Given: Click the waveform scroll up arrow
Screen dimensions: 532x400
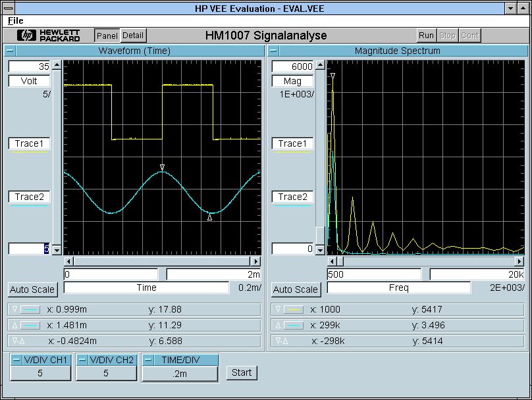Looking at the screenshot, I should 57,65.
